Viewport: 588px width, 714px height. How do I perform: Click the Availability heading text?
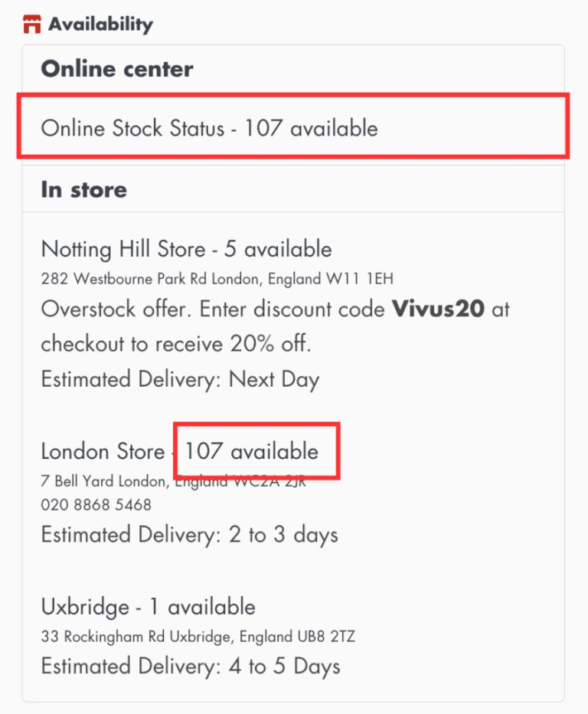tap(100, 25)
